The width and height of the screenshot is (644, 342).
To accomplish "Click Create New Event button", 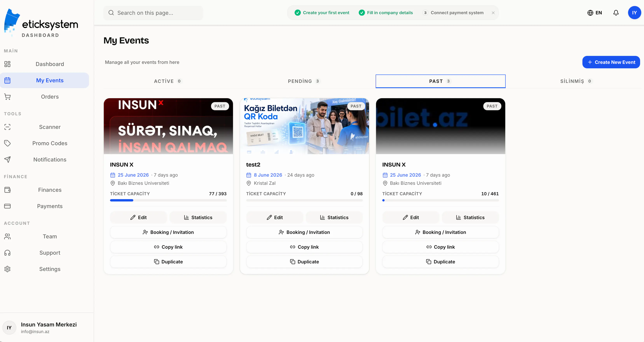I will 611,62.
